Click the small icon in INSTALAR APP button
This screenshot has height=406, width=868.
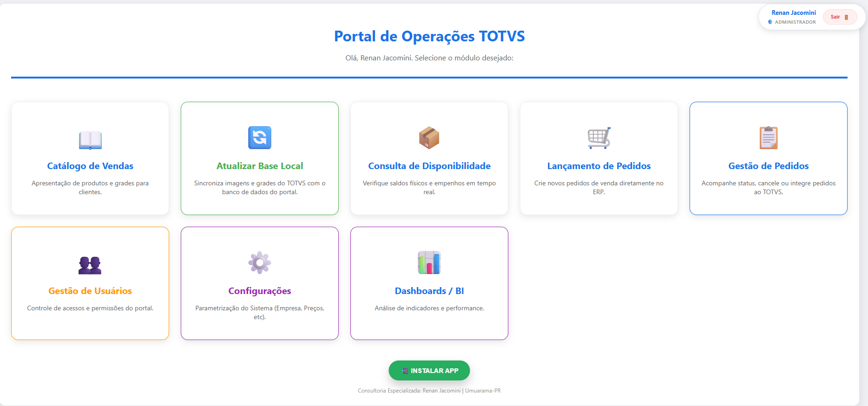pyautogui.click(x=405, y=371)
